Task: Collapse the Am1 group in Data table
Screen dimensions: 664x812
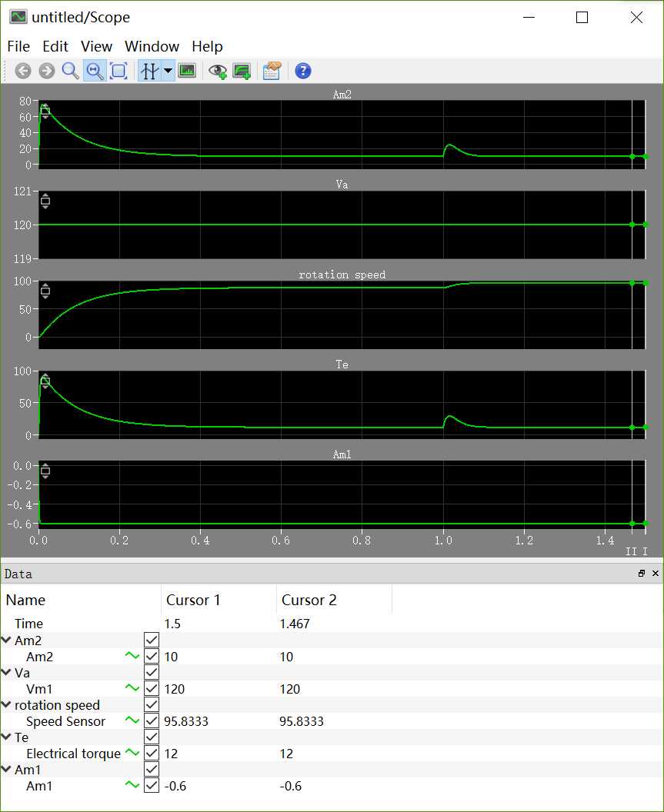Action: pyautogui.click(x=6, y=769)
